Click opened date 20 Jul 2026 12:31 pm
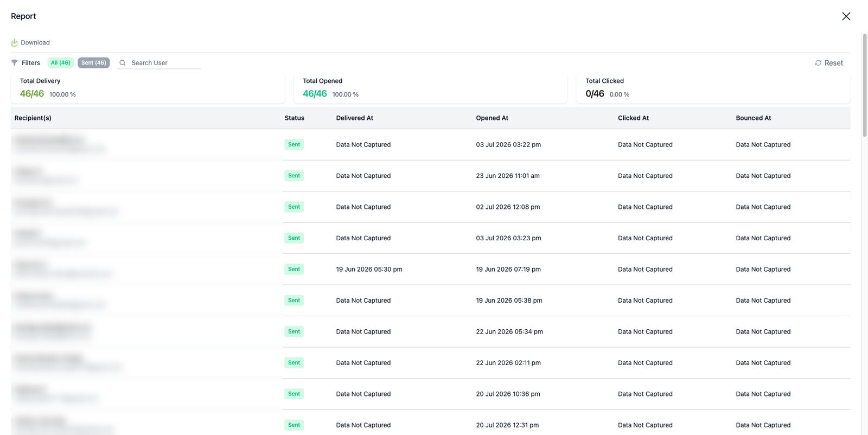This screenshot has height=435, width=868. 507,425
